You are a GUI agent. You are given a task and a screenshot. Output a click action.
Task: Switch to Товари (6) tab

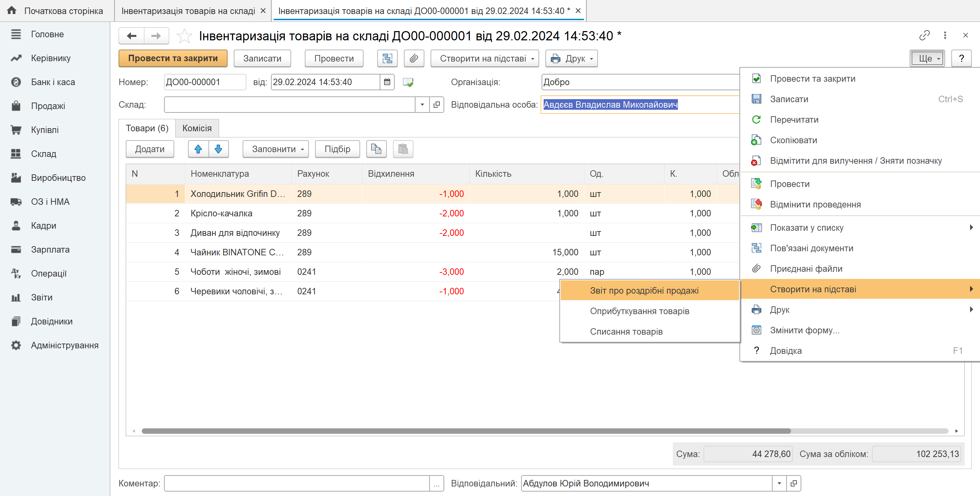click(x=147, y=128)
